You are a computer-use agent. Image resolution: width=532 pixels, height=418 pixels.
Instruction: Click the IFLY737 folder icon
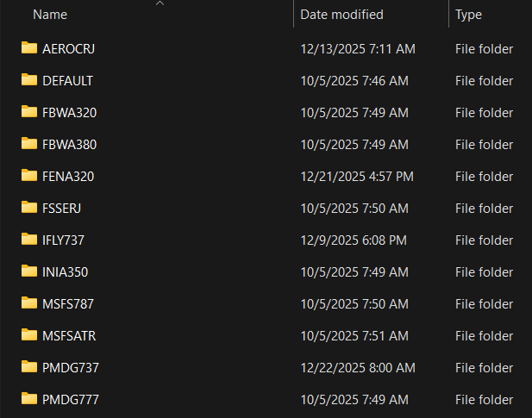(x=29, y=240)
